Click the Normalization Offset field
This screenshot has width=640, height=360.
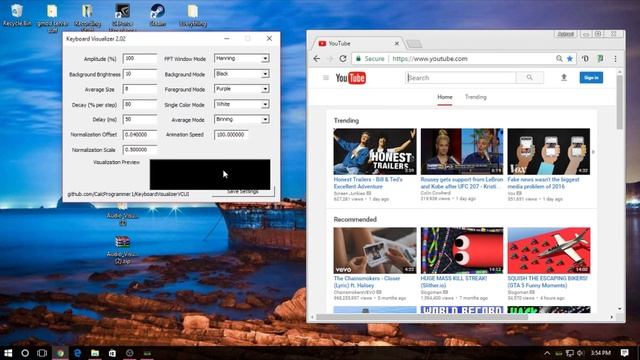click(140, 135)
